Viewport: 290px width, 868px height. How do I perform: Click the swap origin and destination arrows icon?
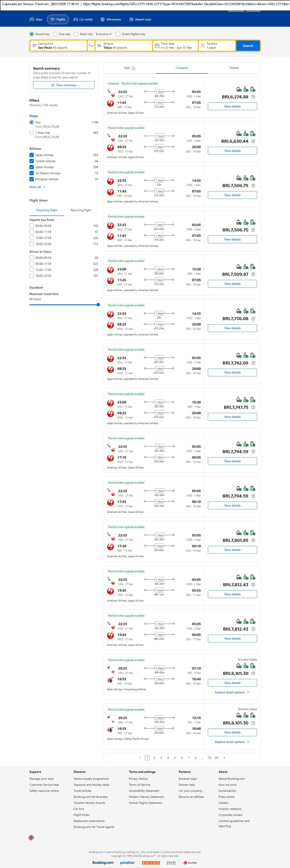pos(91,46)
